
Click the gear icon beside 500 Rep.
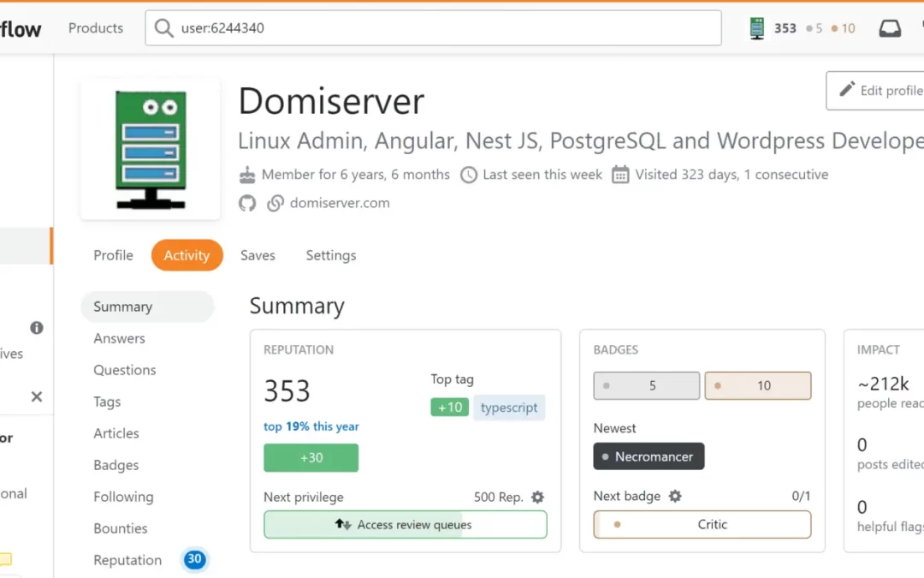537,497
